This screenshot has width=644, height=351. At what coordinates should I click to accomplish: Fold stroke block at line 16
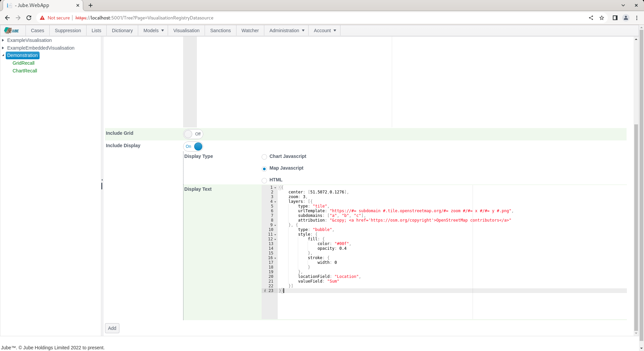[275, 258]
